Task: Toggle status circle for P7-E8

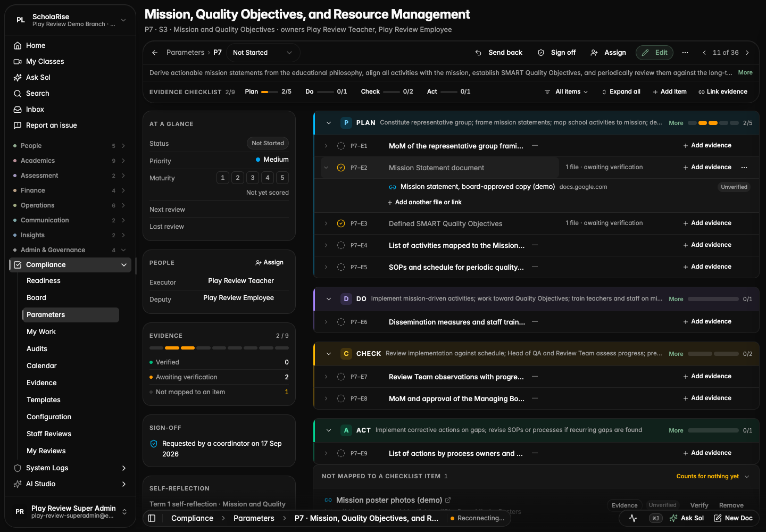Action: coord(341,398)
